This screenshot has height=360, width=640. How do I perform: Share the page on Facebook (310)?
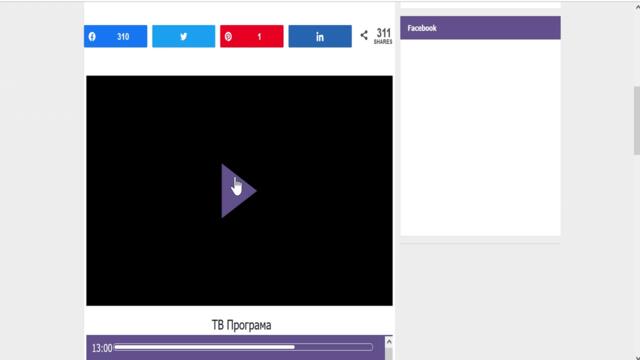[x=116, y=36]
